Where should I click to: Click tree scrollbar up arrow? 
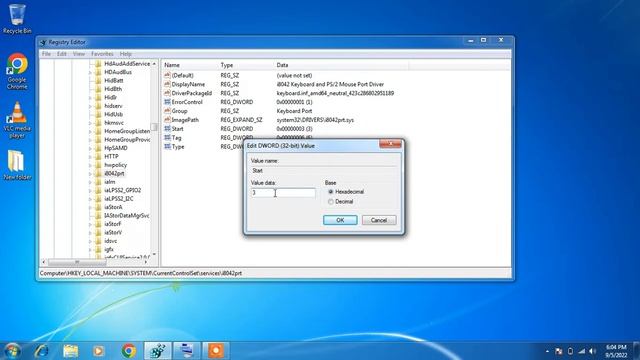(154, 64)
